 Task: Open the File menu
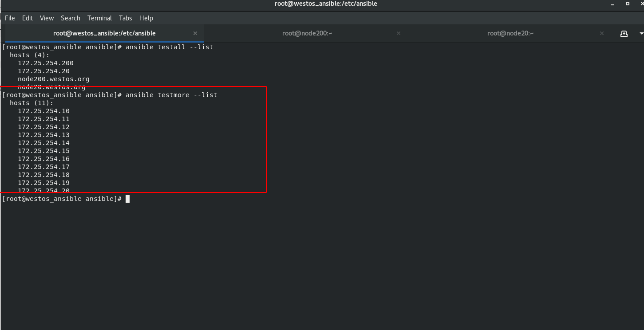[x=10, y=18]
